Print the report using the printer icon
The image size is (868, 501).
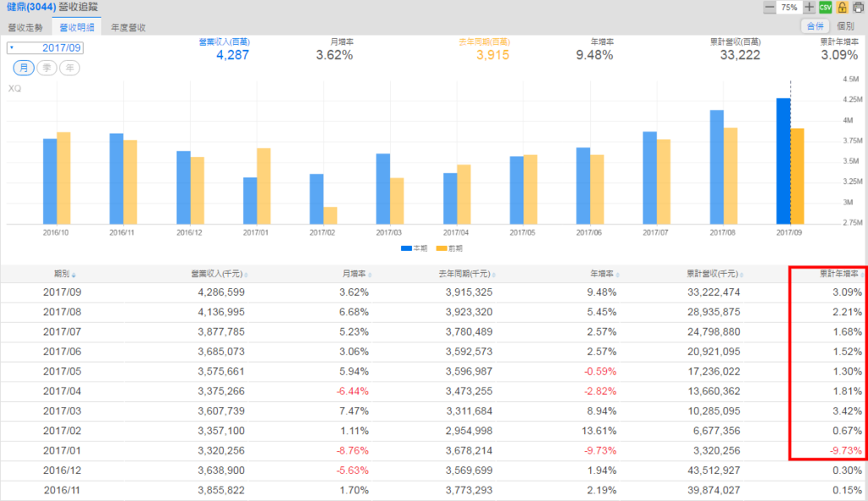point(859,7)
